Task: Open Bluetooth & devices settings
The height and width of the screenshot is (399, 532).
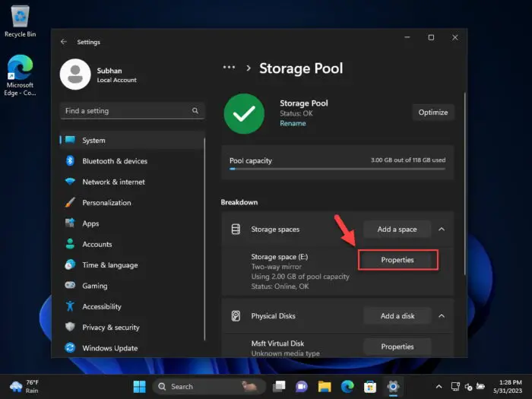Action: pyautogui.click(x=131, y=161)
